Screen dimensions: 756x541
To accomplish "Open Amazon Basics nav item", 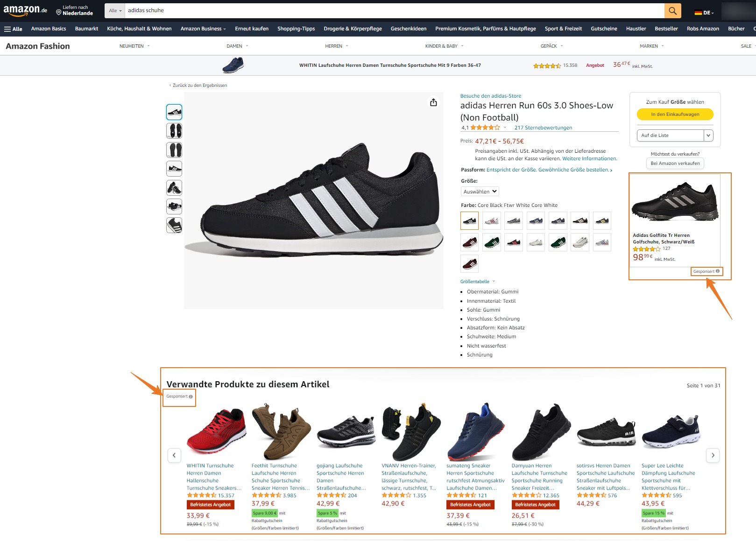I will (49, 29).
